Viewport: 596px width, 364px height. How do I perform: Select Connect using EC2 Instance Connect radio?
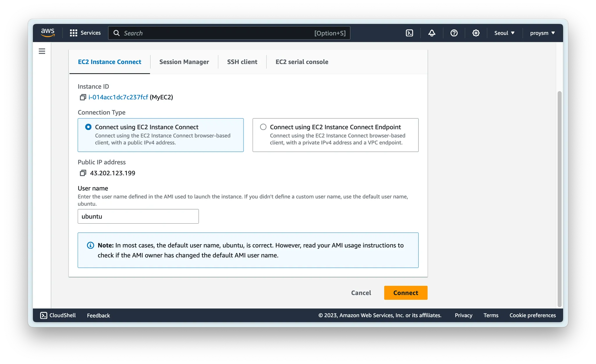88,127
